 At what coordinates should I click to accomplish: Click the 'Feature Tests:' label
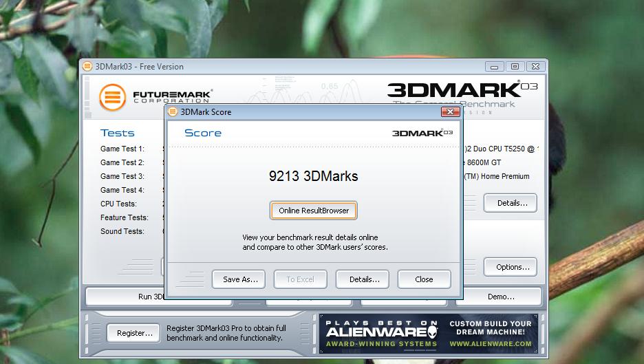pos(125,217)
